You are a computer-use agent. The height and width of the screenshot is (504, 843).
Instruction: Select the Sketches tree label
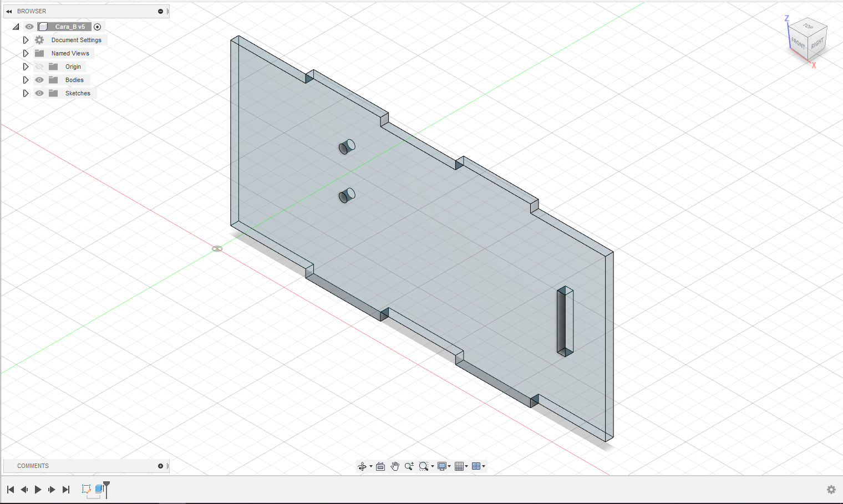point(78,93)
